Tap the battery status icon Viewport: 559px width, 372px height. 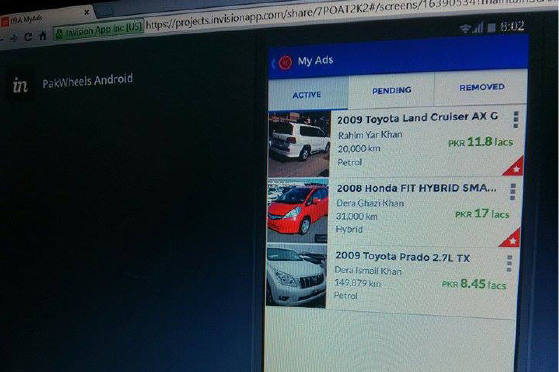[x=492, y=27]
